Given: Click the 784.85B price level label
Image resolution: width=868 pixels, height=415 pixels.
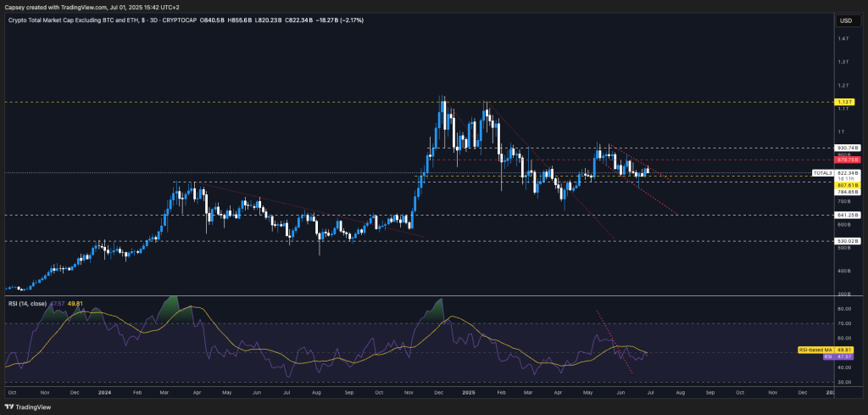Looking at the screenshot, I should coord(847,192).
